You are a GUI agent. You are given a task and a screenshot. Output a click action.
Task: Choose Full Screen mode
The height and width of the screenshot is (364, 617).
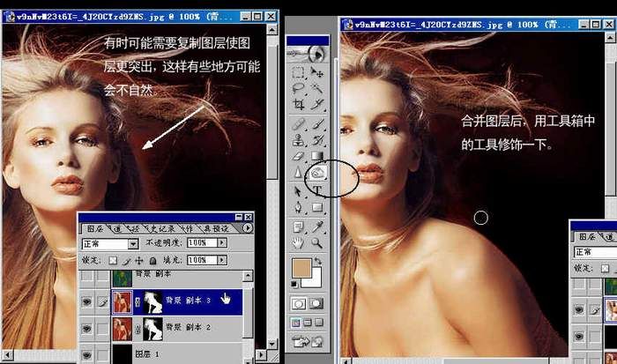tap(319, 323)
